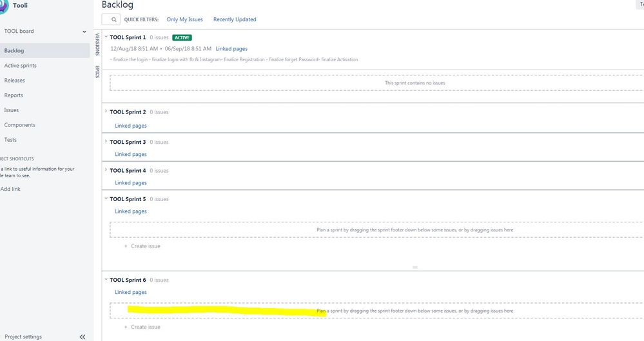644x341 pixels.
Task: Click TOOL Sprint 1 title
Action: [x=128, y=37]
